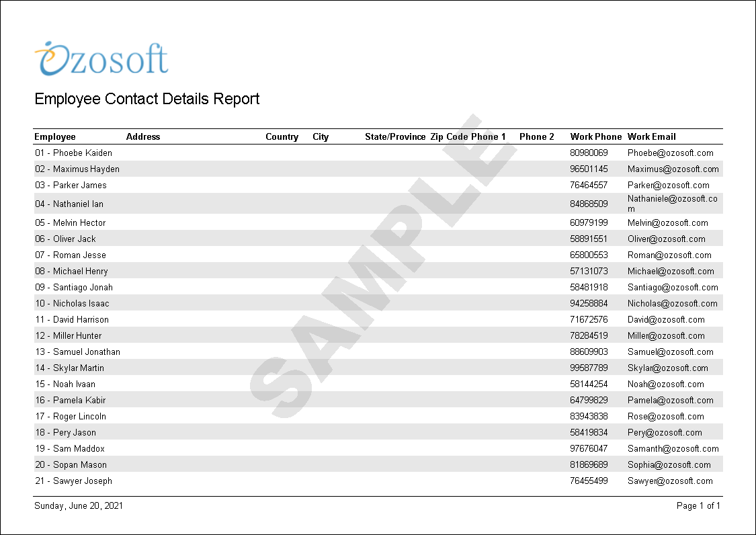
Task: Select employee '17 - Roger Lincoln'
Action: 71,416
